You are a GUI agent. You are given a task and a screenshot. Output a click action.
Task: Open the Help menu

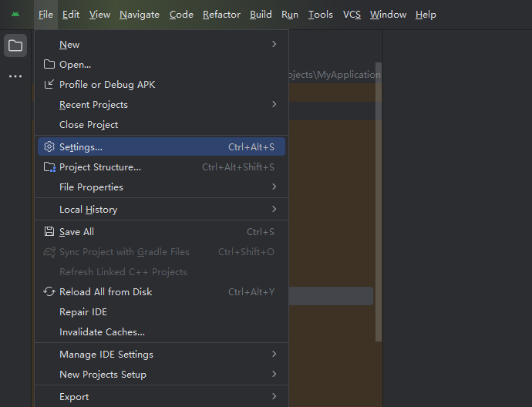click(426, 15)
